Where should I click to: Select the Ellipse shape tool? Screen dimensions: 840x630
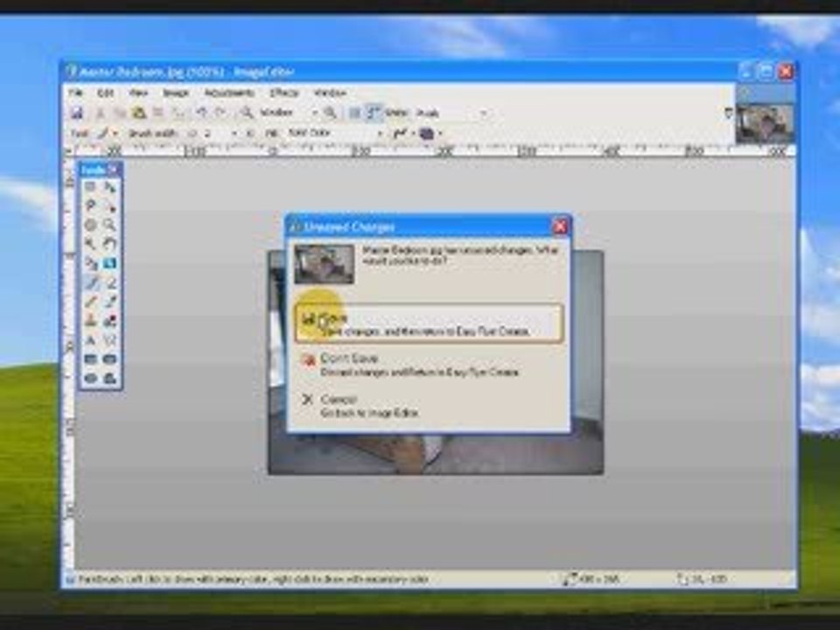90,379
